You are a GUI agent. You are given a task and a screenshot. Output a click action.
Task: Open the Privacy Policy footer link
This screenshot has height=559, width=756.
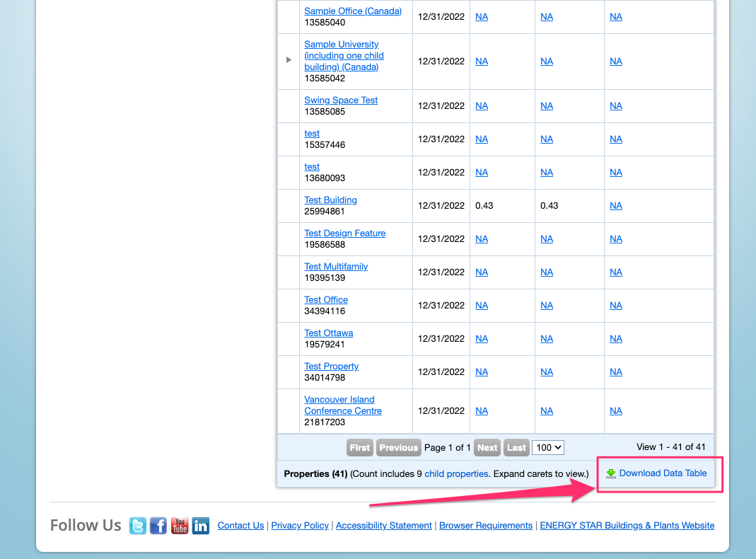pos(300,526)
